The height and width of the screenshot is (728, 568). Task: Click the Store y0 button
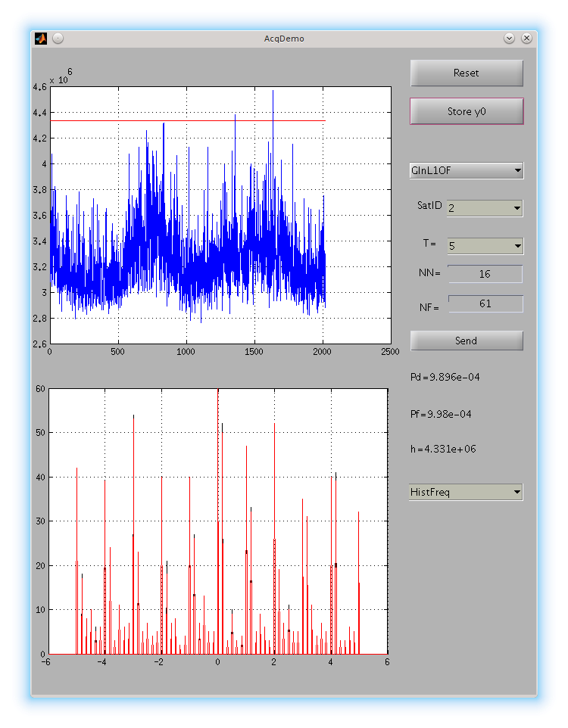(x=467, y=111)
